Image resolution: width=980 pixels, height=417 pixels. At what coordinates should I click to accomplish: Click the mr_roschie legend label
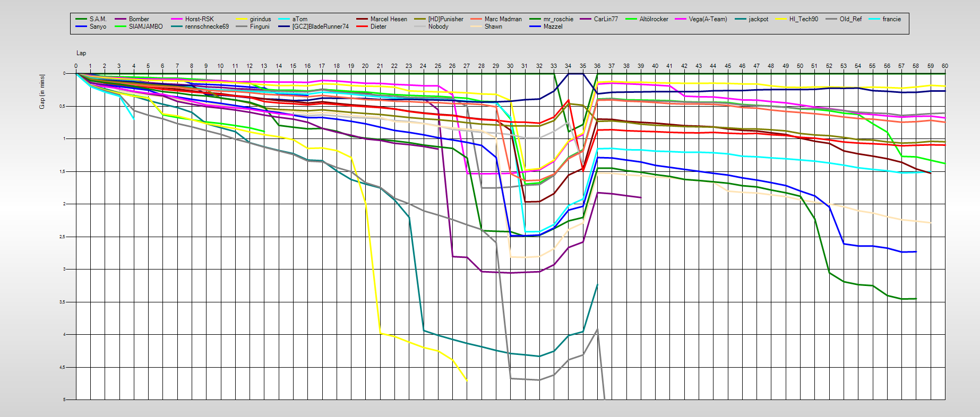coord(558,19)
